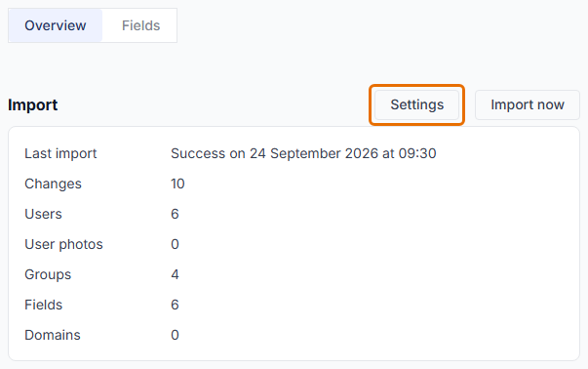Open the import Settings button

point(416,104)
